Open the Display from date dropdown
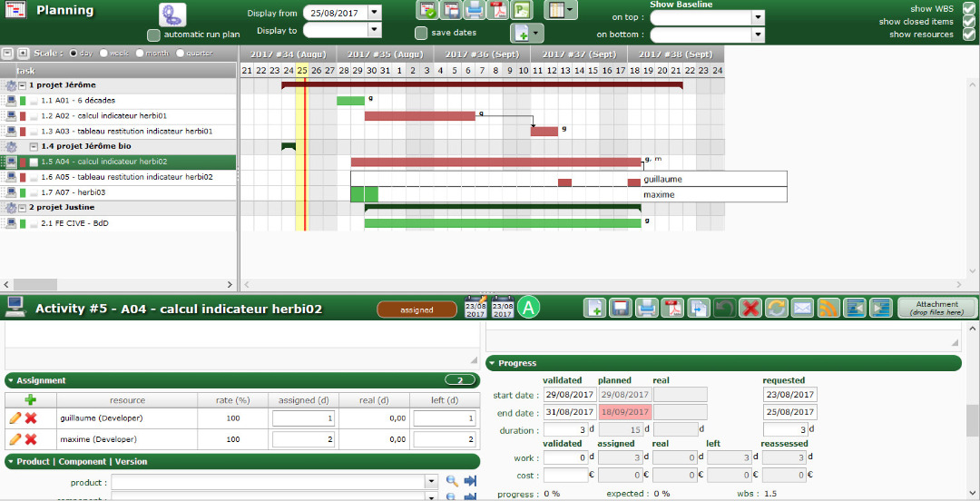 click(375, 14)
